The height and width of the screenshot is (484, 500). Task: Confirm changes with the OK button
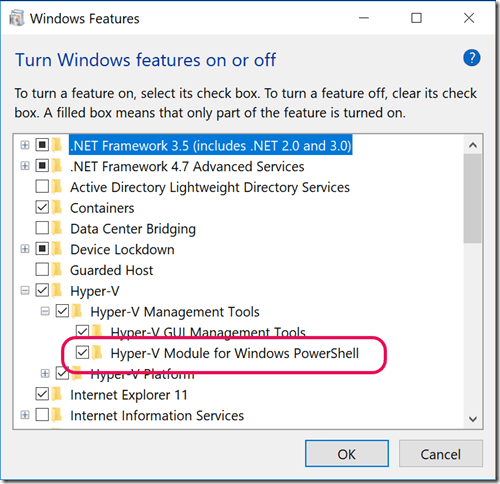347,454
